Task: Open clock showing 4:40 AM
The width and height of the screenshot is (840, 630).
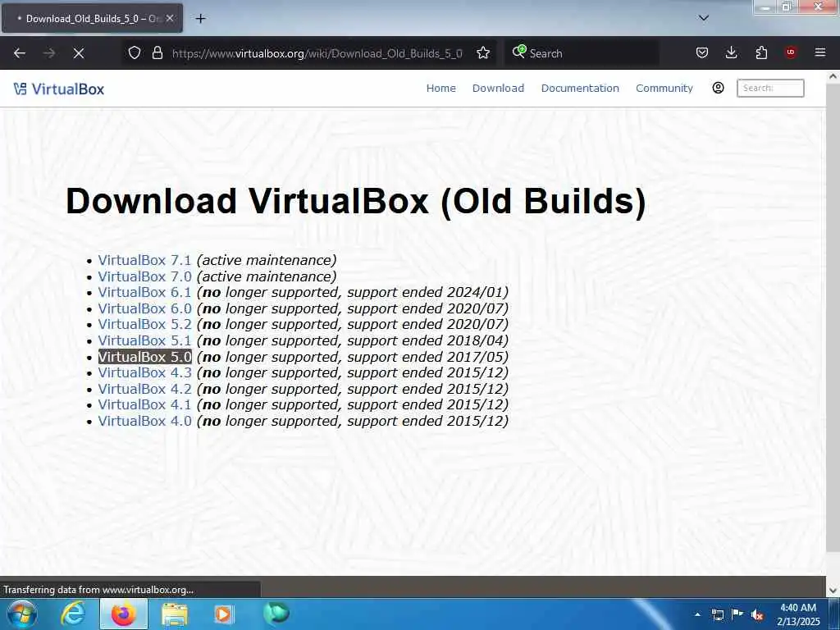Action: point(798,614)
